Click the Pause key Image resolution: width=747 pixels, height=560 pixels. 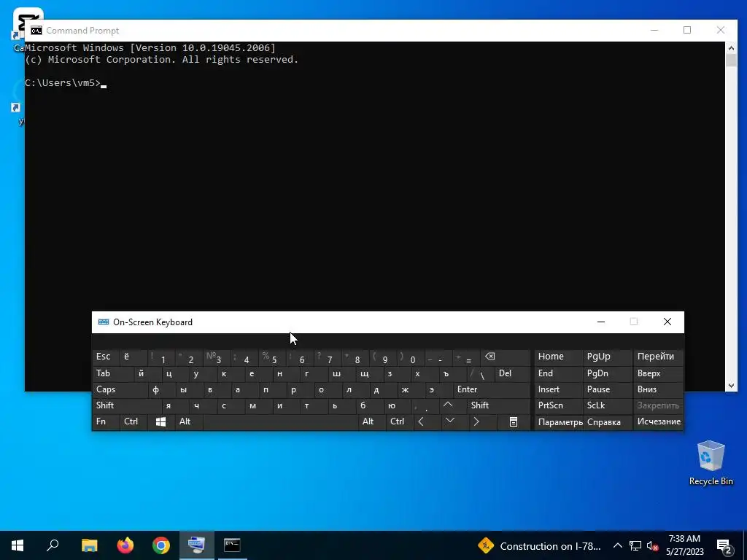tap(608, 389)
